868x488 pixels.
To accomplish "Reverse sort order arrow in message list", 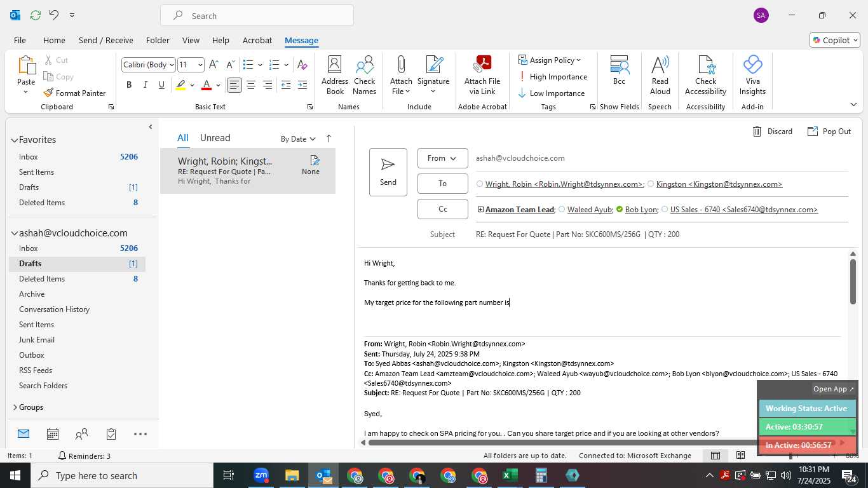I will (329, 139).
